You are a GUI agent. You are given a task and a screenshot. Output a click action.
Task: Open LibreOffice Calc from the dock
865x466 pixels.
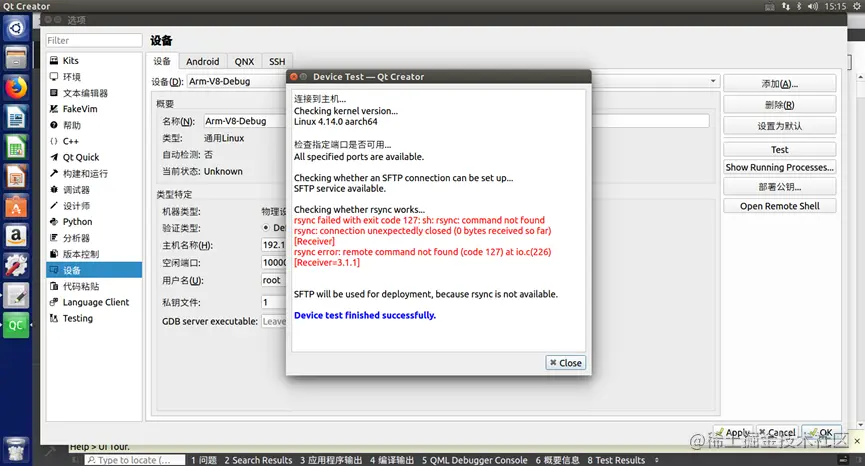tap(16, 147)
